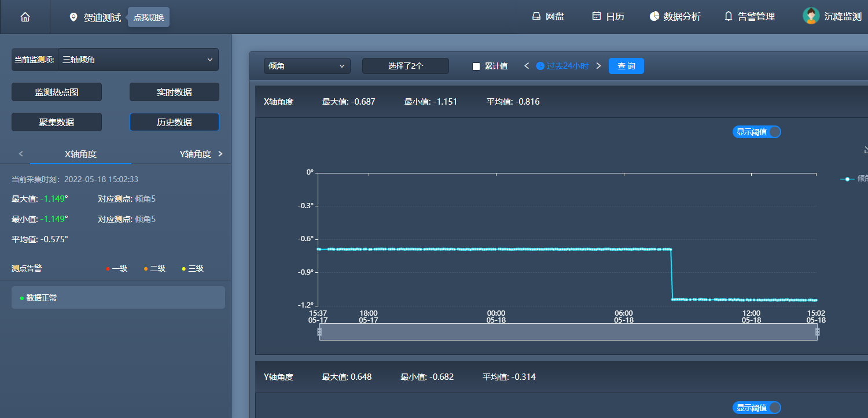Open the 网盘 drive icon
This screenshot has width=868, height=418.
pyautogui.click(x=536, y=17)
